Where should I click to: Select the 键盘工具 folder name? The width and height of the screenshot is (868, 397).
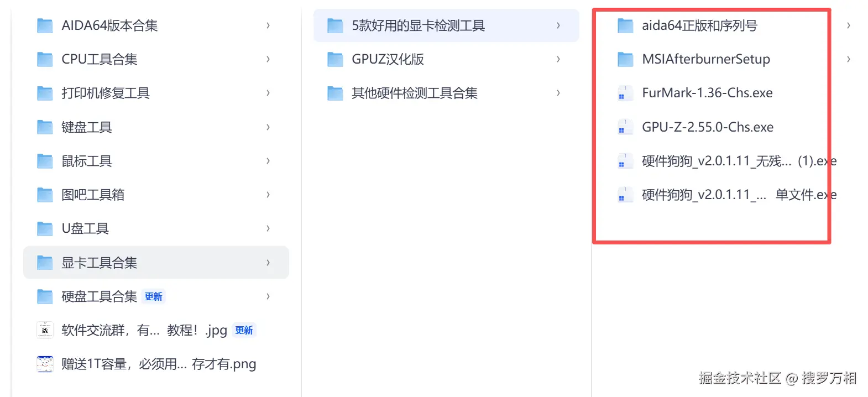(87, 127)
